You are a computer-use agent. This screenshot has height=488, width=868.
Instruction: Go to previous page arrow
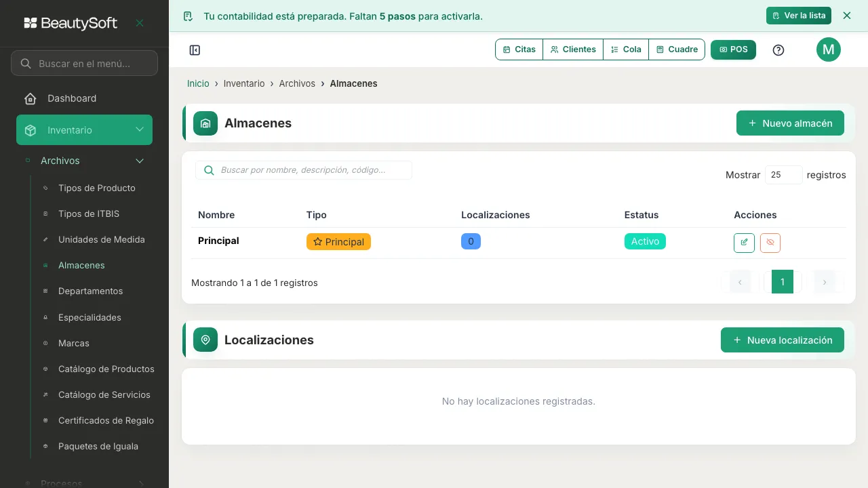740,282
